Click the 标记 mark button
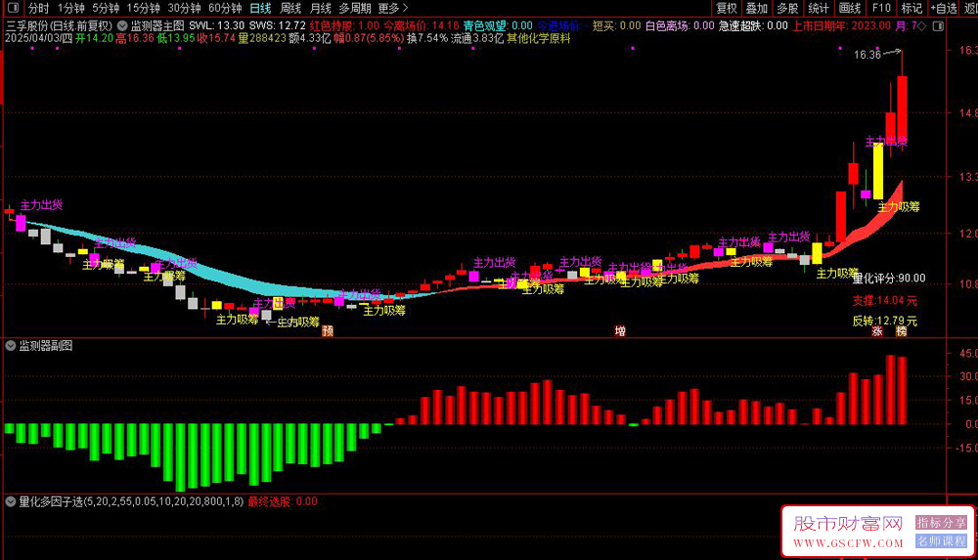Screen dimensions: 978x560 coord(911,8)
